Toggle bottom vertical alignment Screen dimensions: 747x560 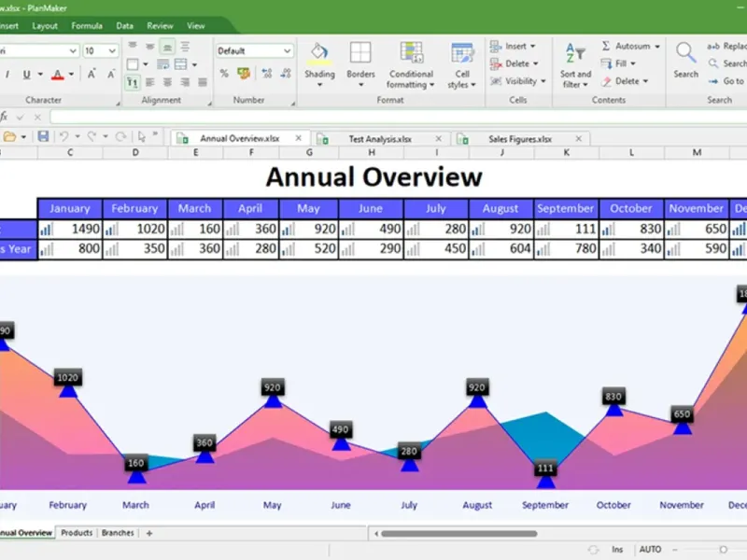[167, 47]
